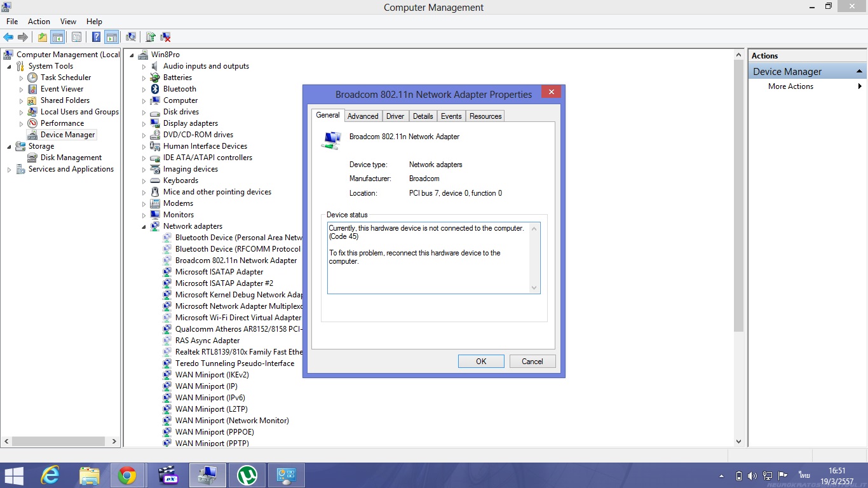
Task: Open the Help menu in the menu bar
Action: pyautogui.click(x=94, y=22)
